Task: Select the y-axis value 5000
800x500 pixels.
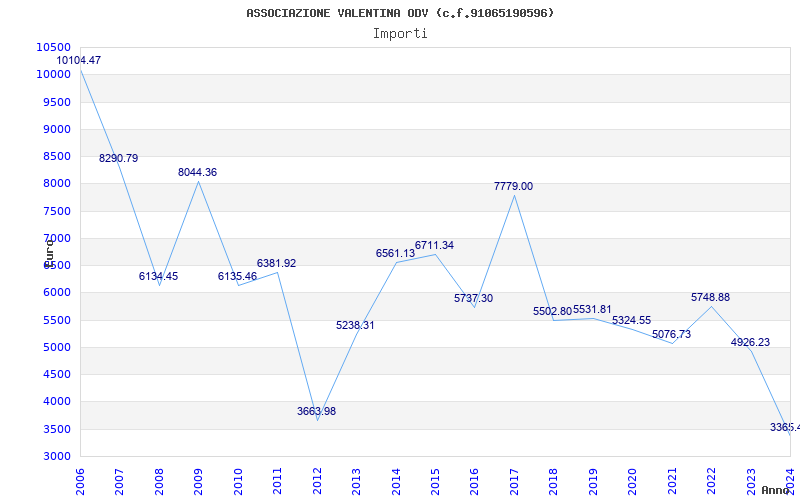Action: point(56,347)
